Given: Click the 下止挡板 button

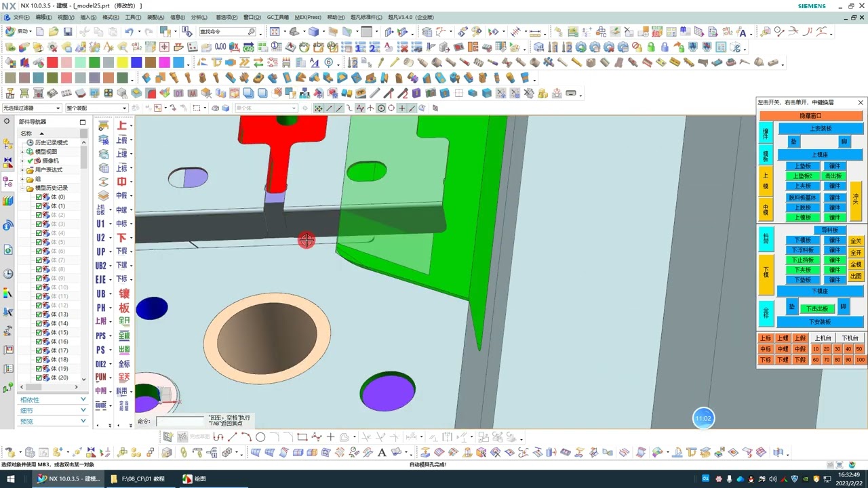Looking at the screenshot, I should click(x=802, y=260).
